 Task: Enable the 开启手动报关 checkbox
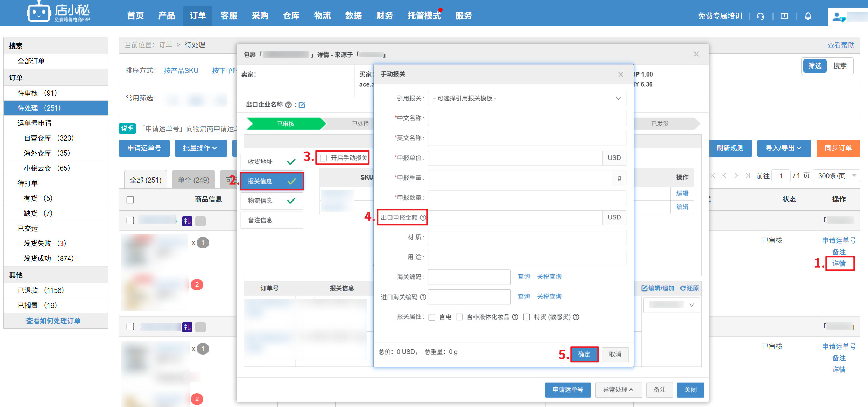[324, 158]
